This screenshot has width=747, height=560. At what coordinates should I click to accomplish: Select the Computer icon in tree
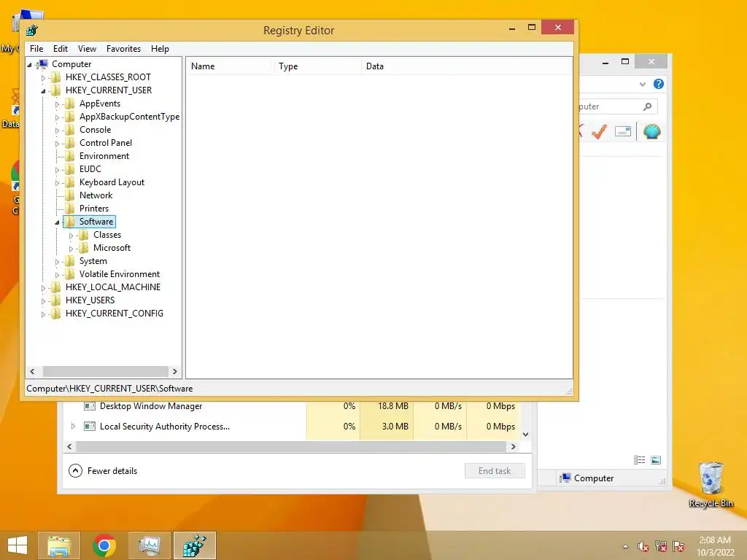tap(42, 64)
